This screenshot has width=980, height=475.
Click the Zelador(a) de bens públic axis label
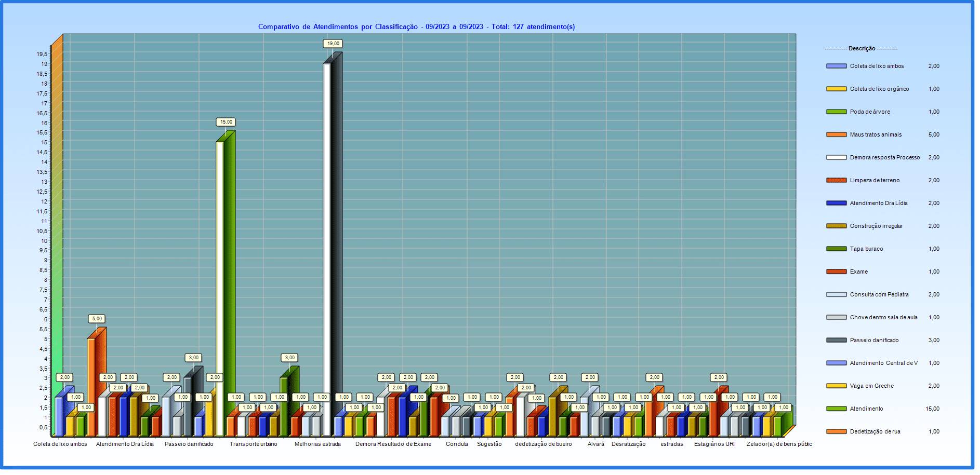(779, 444)
